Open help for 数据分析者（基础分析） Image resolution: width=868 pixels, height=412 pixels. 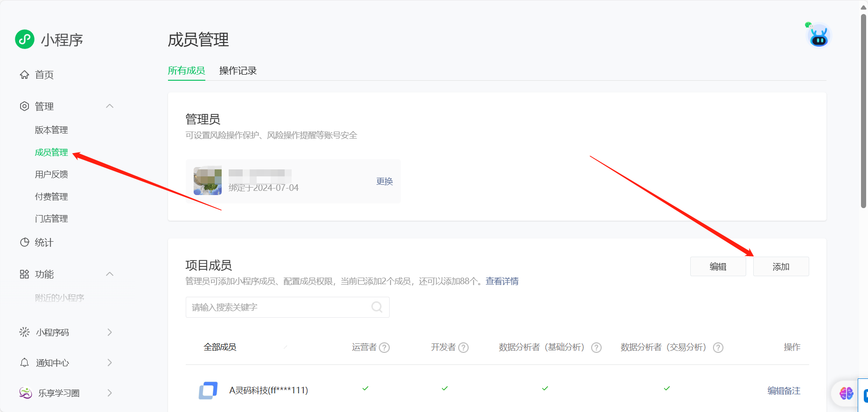point(596,348)
